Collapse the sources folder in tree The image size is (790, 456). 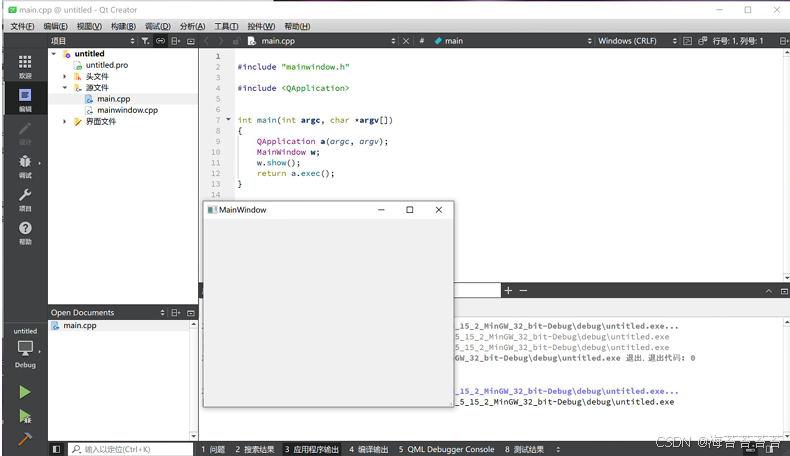click(65, 88)
